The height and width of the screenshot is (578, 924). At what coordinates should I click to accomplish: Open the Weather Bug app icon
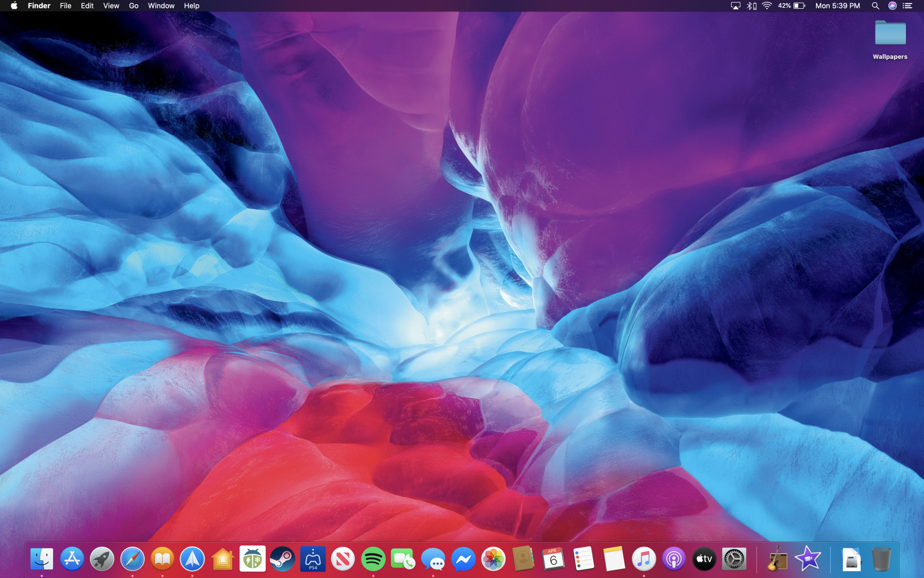pyautogui.click(x=252, y=559)
